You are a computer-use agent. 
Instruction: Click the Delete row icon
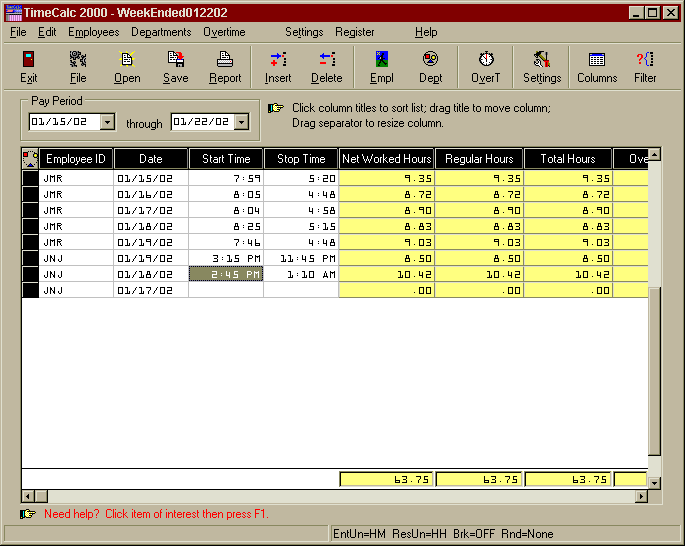pyautogui.click(x=327, y=59)
